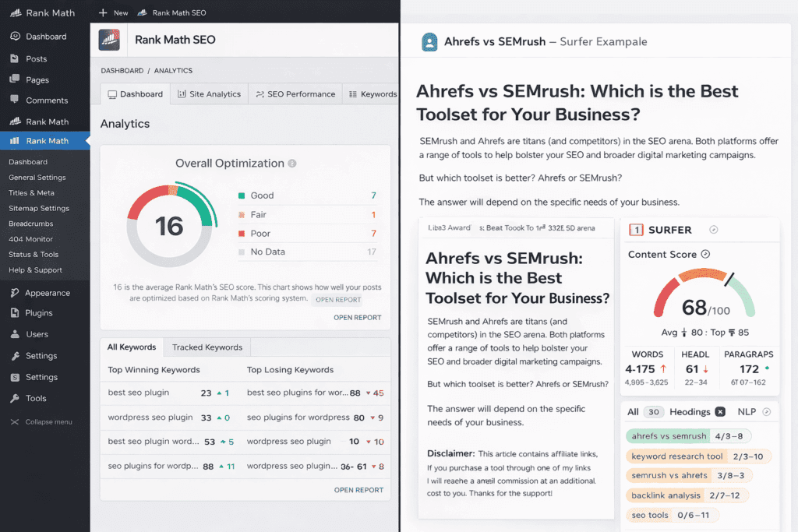The image size is (798, 532).
Task: Select 'wordpress seo plugin' in Top Winning Keywords
Action: click(x=149, y=417)
